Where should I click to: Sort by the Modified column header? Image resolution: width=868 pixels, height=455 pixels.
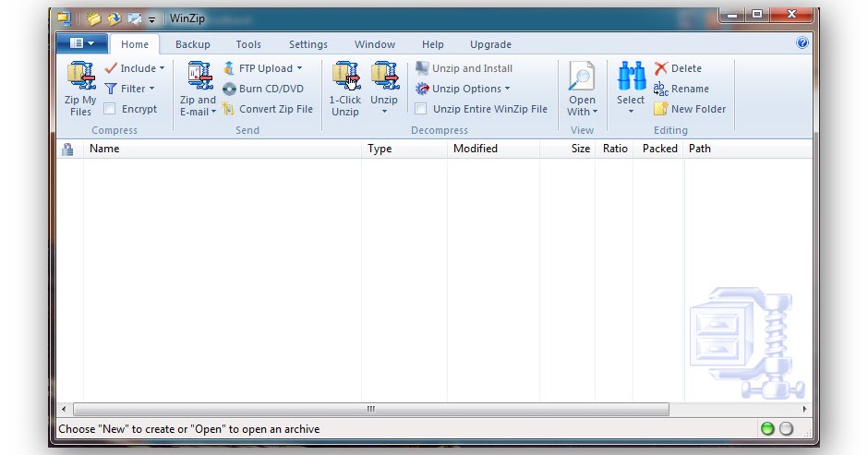[493, 149]
